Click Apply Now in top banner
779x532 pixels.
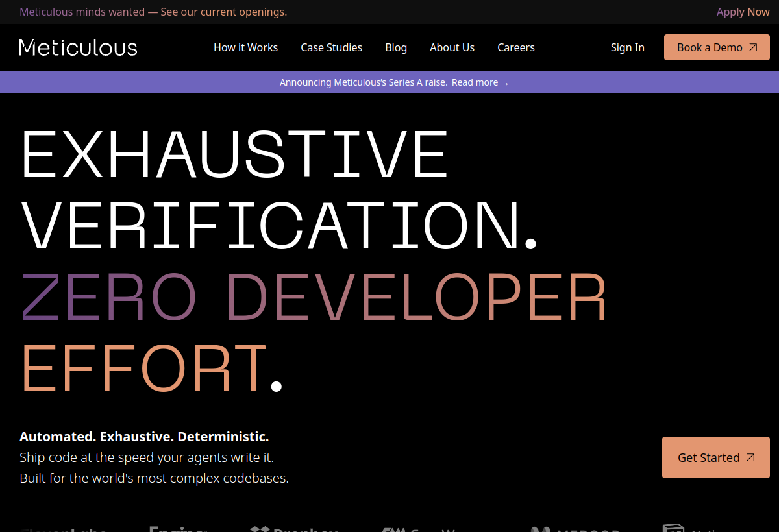743,12
